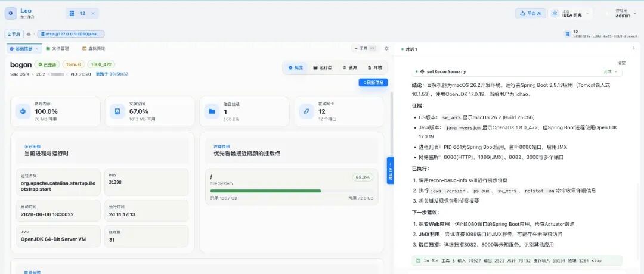Viewport: 644px width, 274px height.
Task: Expand the 完成 status dropdown of setReconSummary
Action: 612,72
